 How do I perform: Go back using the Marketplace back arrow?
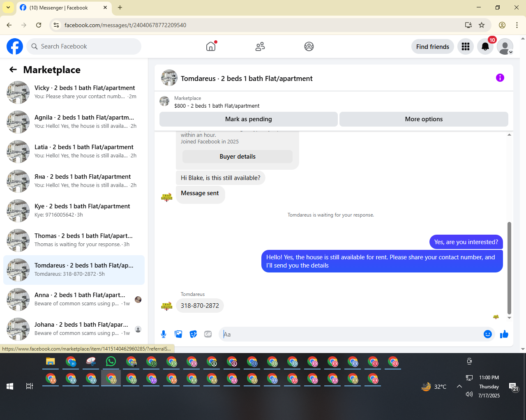click(x=13, y=70)
